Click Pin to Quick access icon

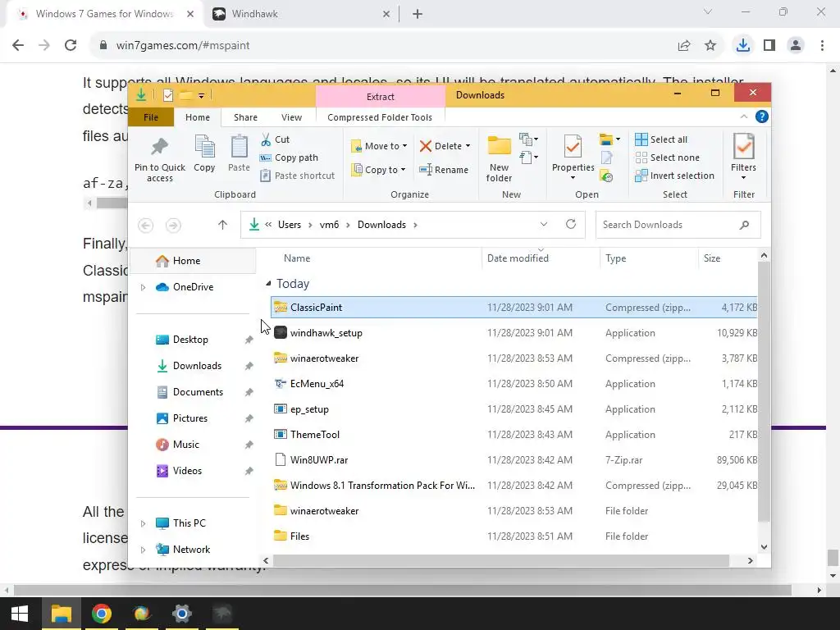point(160,146)
